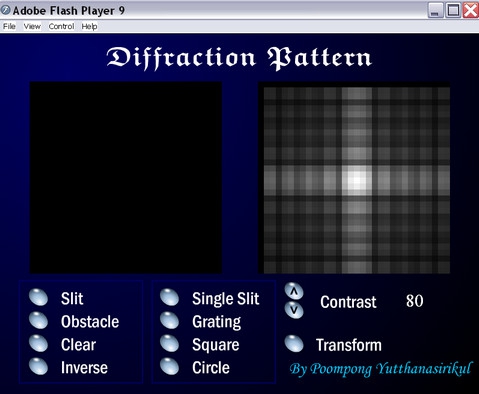Maximize the Adobe Flash Player window
Image resolution: width=479 pixels, height=394 pixels.
click(x=453, y=10)
